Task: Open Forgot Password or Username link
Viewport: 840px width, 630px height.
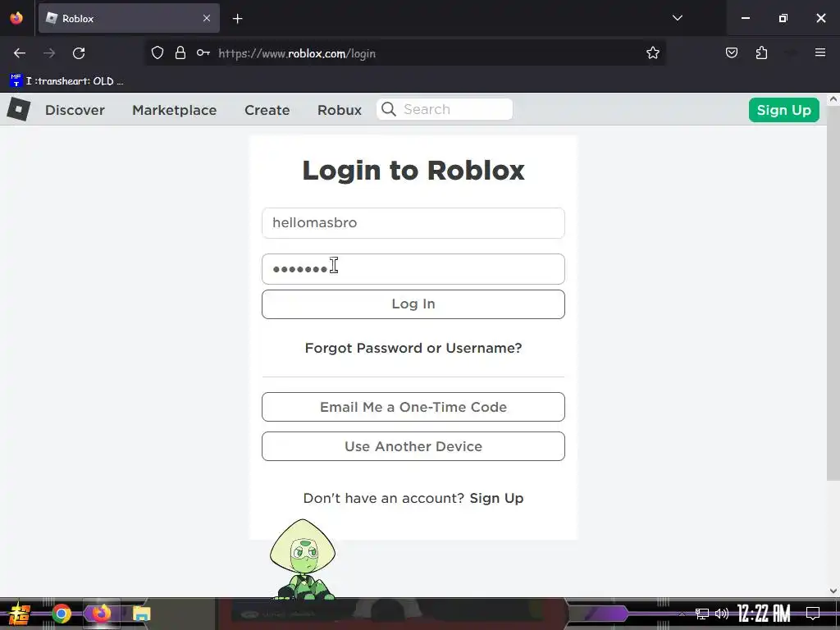Action: [413, 348]
